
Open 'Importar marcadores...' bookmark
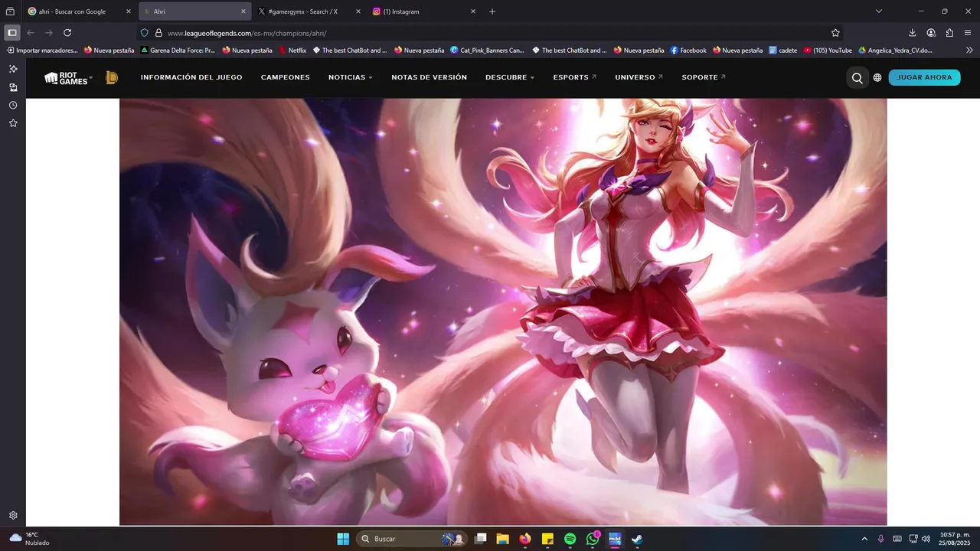pyautogui.click(x=42, y=51)
